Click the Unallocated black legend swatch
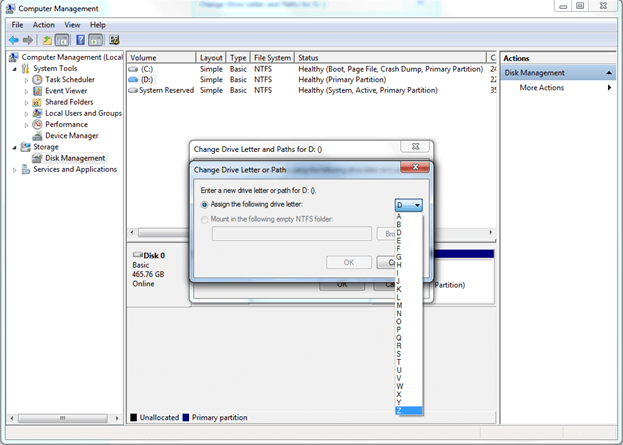The image size is (623, 445). click(134, 418)
